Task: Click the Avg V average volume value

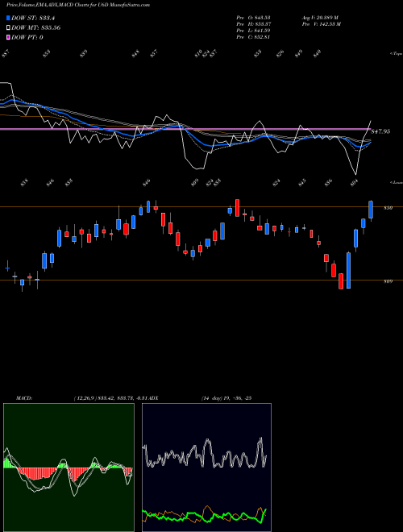Action: [320, 17]
